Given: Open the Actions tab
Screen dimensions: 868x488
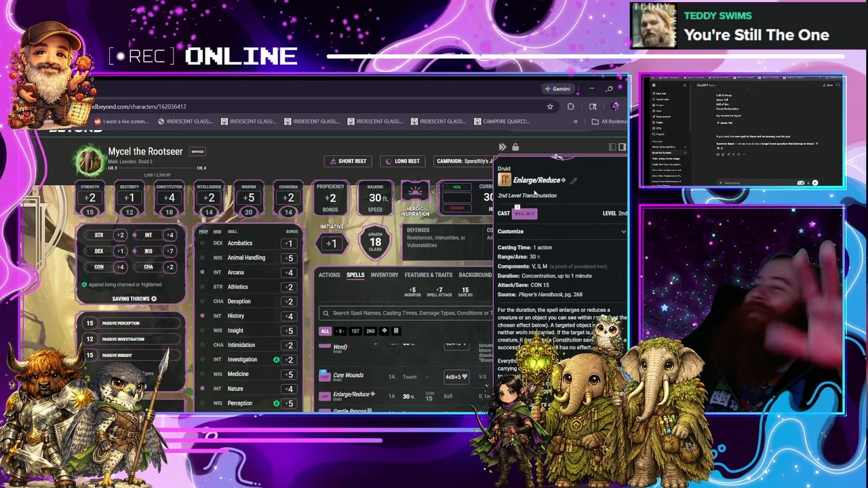Looking at the screenshot, I should pyautogui.click(x=330, y=275).
